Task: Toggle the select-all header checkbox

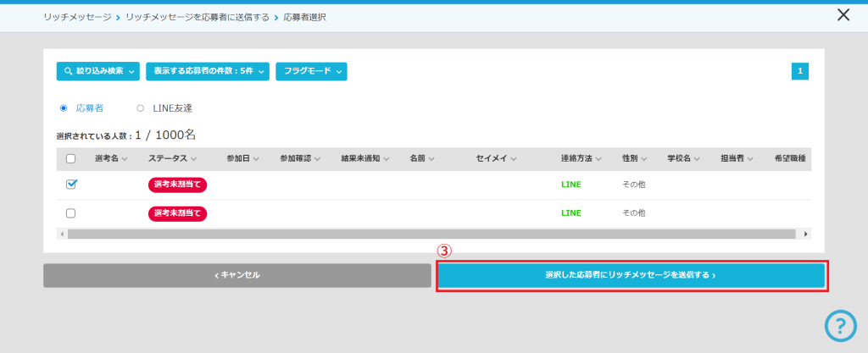Action: [70, 158]
